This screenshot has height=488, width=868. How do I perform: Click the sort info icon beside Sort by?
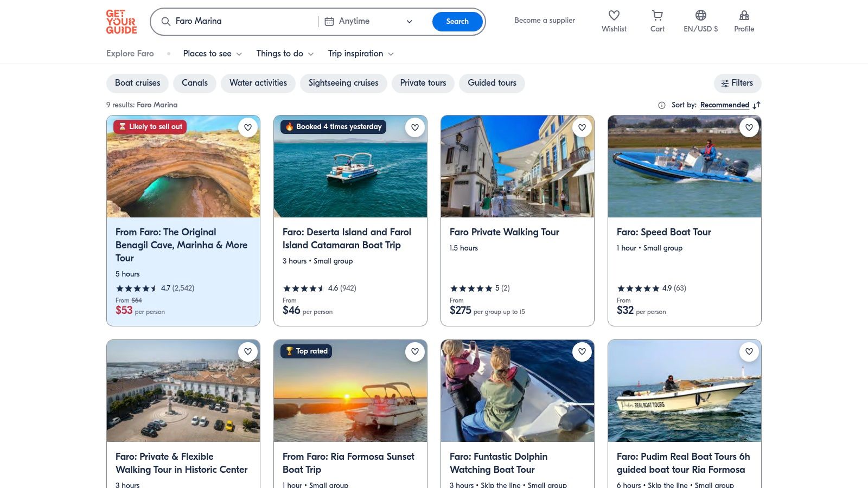pyautogui.click(x=662, y=105)
